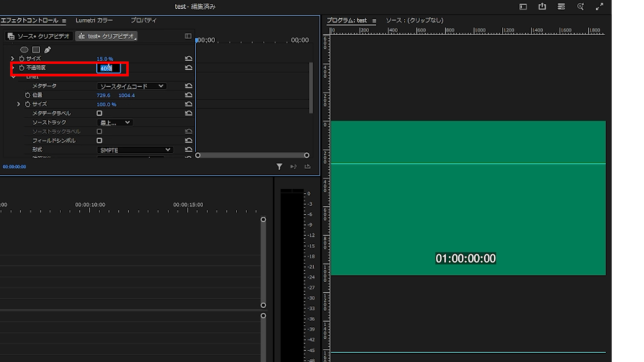
Task: Reset the 形式 parameter
Action: pyautogui.click(x=189, y=150)
